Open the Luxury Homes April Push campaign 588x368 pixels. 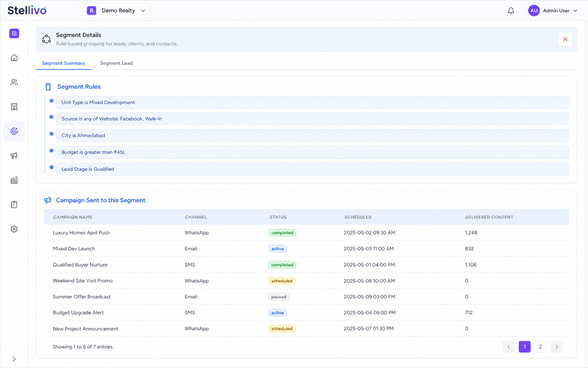tap(81, 233)
